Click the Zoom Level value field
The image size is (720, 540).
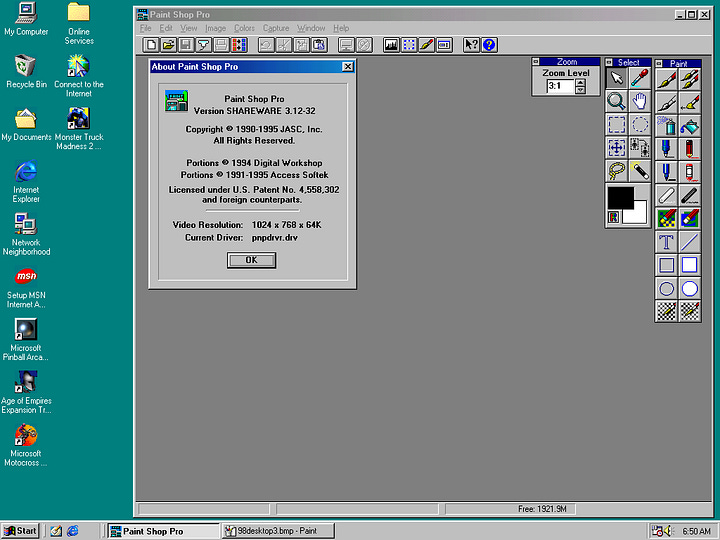tap(561, 86)
